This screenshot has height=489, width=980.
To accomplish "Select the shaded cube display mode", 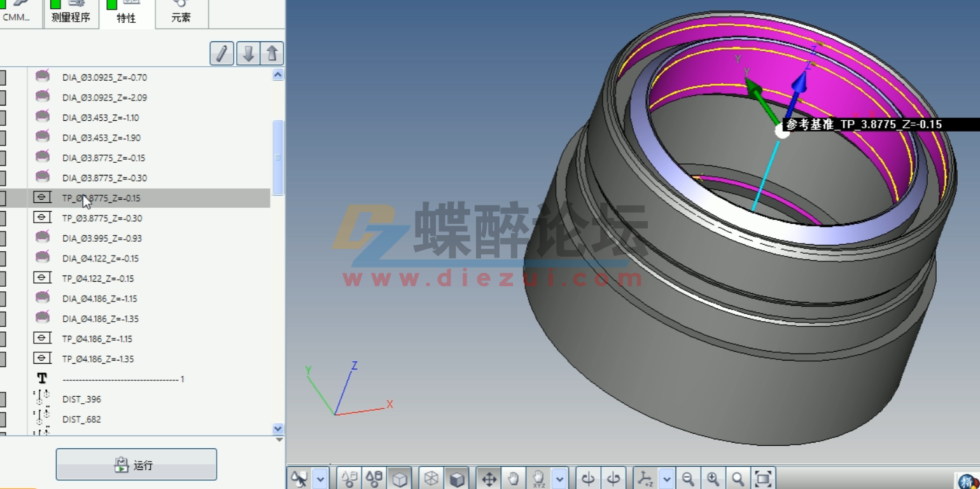I will (x=456, y=478).
